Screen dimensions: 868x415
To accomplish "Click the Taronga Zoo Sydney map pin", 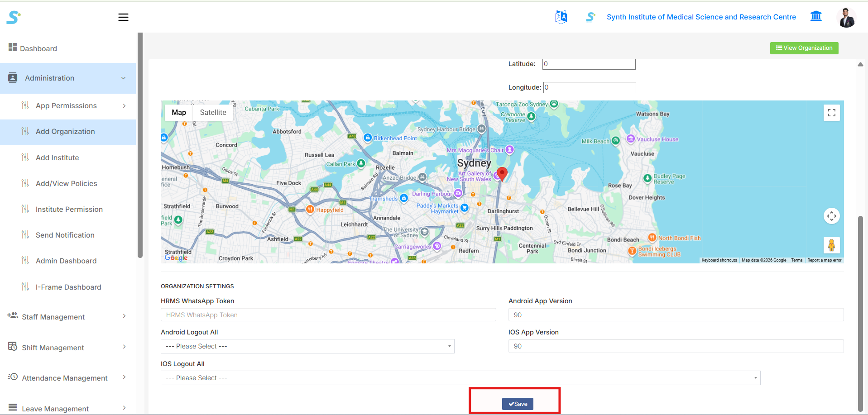I will [x=554, y=104].
